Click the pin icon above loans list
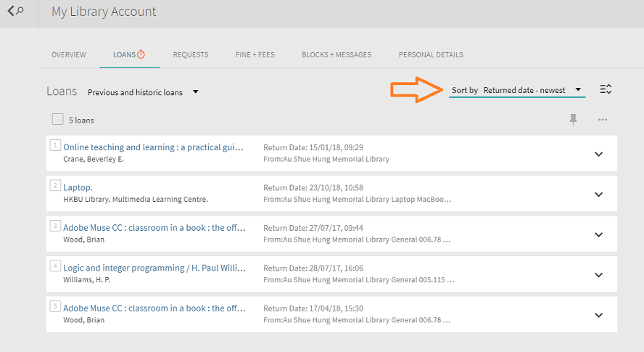Screen dimensions: 644x352 coord(573,120)
